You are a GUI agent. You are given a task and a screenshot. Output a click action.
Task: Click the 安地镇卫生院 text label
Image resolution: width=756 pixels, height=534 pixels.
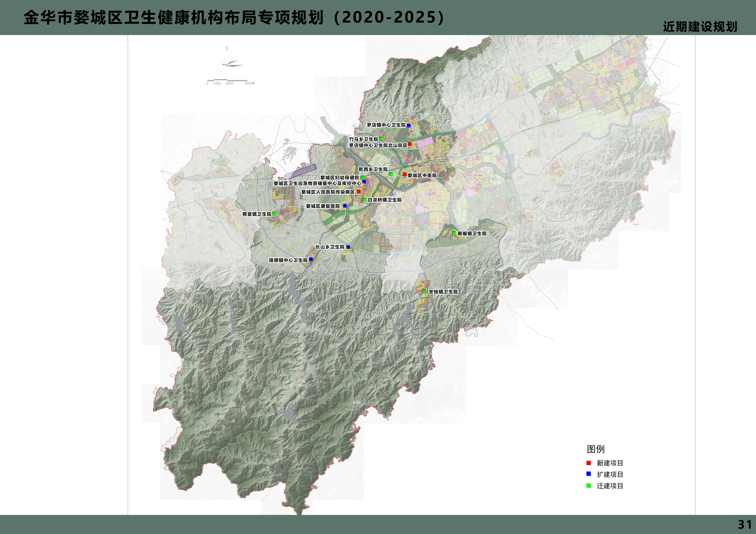click(443, 292)
